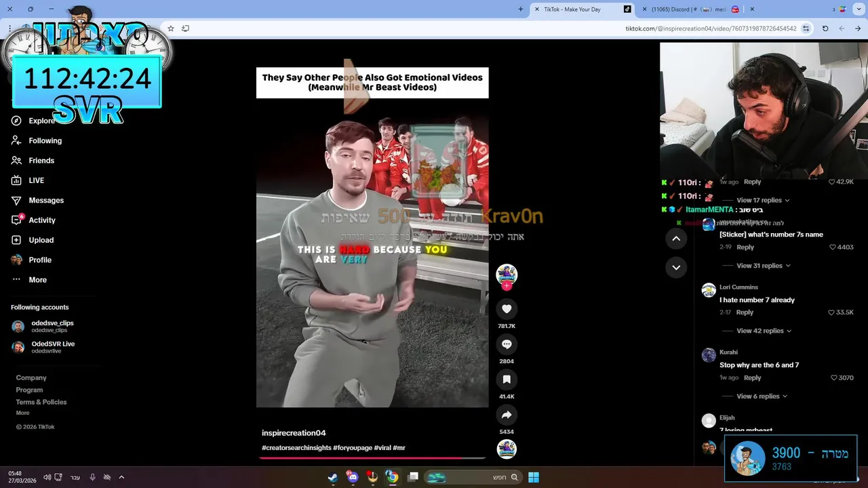Open OdedSVR Live following account
Viewport: 868px width, 488px height.
click(43, 347)
